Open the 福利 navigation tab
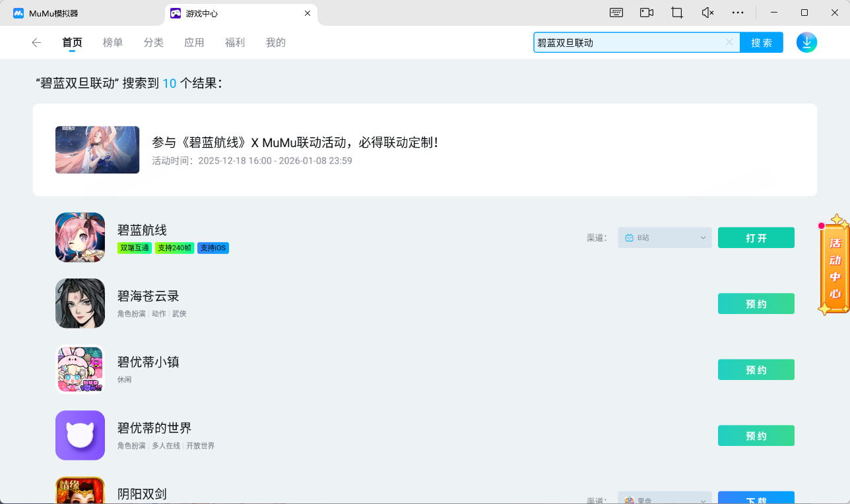This screenshot has height=504, width=850. click(x=235, y=42)
